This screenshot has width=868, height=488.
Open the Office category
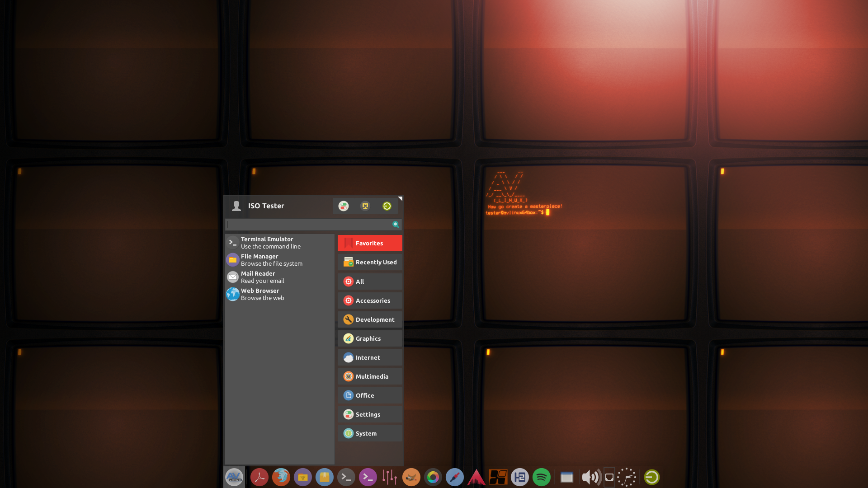click(370, 395)
